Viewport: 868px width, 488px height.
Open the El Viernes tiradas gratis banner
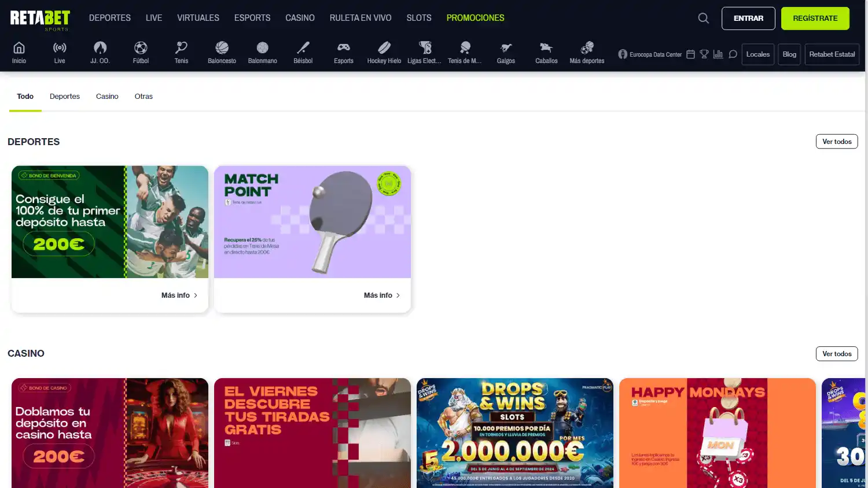(312, 433)
